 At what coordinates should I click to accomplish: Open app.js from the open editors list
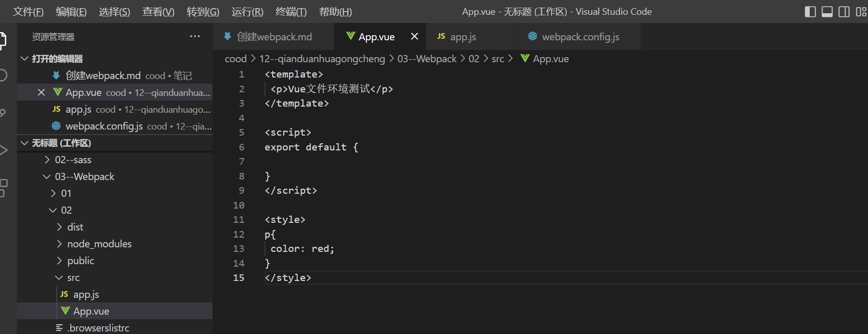tap(115, 109)
